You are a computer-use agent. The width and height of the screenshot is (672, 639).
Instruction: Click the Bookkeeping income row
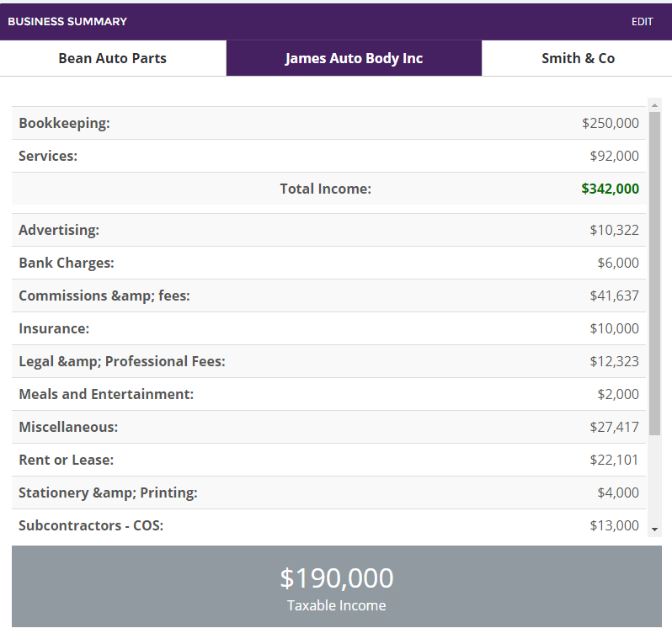point(328,123)
